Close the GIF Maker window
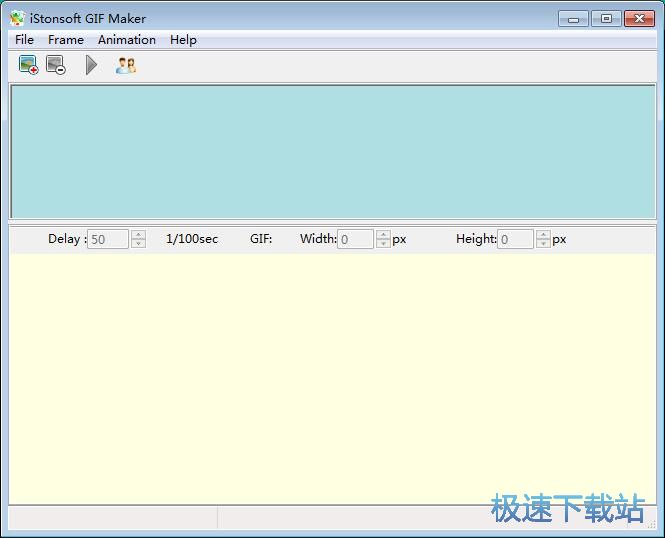The height and width of the screenshot is (538, 665). 640,19
